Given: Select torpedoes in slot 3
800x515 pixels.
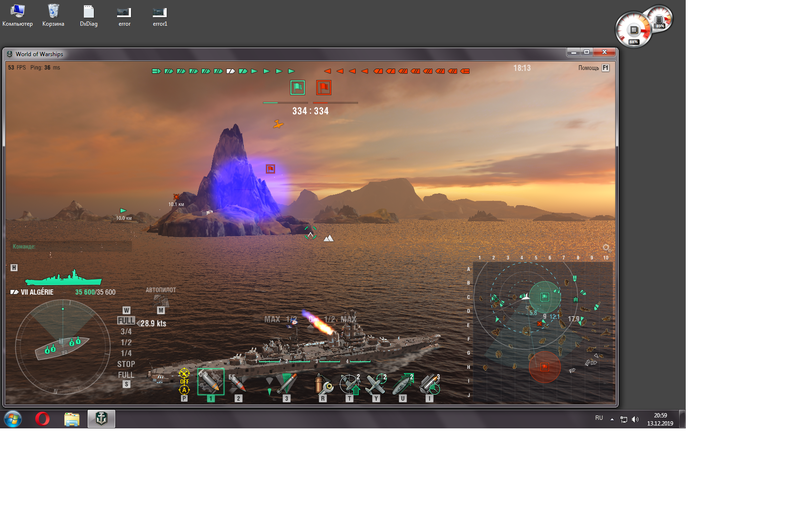Looking at the screenshot, I should 286,382.
